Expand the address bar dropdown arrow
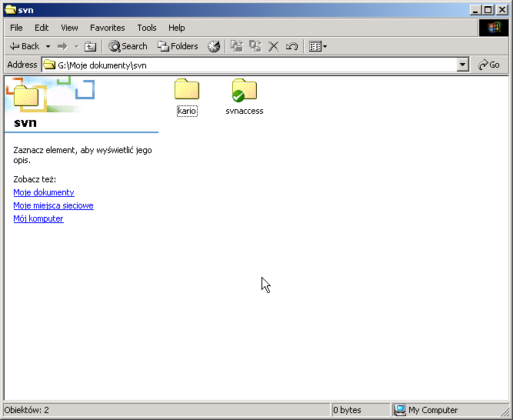The image size is (513, 420). click(x=462, y=65)
